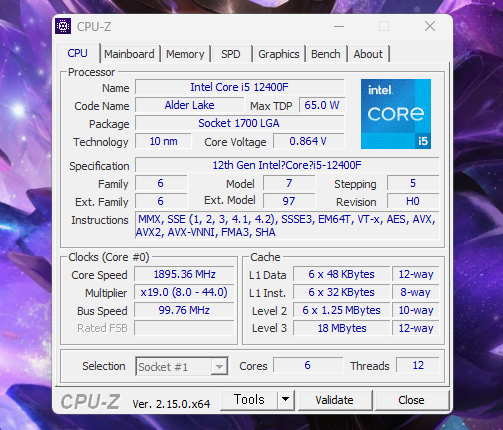Click the Cores value 6

coord(307,365)
